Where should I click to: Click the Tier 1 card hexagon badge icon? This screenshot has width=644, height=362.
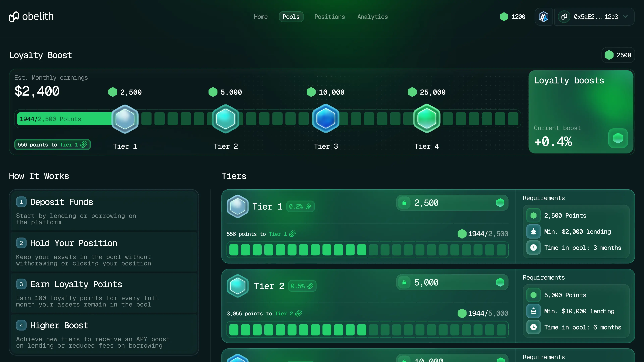pos(237,206)
